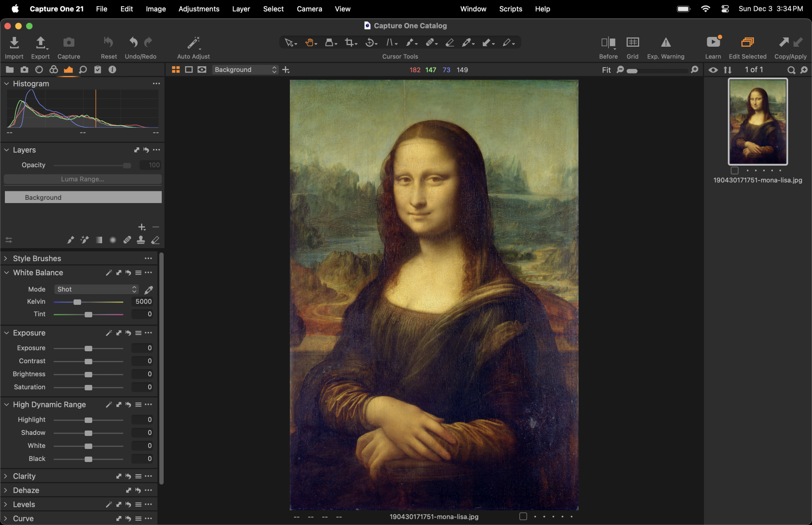
Task: Select Erase Mask tool in Layers
Action: coord(155,240)
